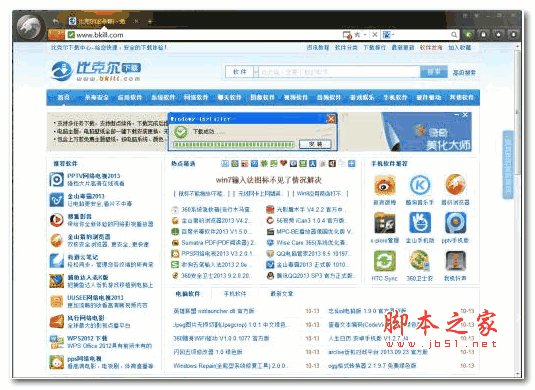The width and height of the screenshot is (535, 390).
Task: Click the blue floating side tab
Action: pos(508,164)
